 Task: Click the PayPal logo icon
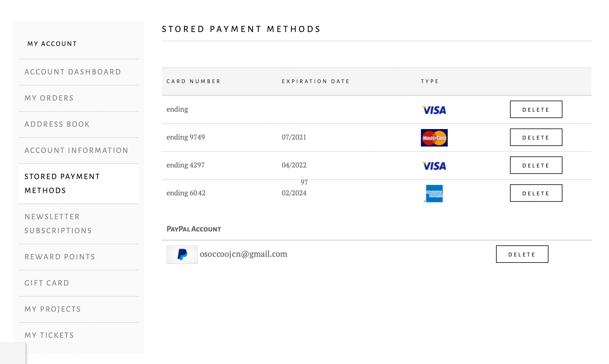click(182, 254)
